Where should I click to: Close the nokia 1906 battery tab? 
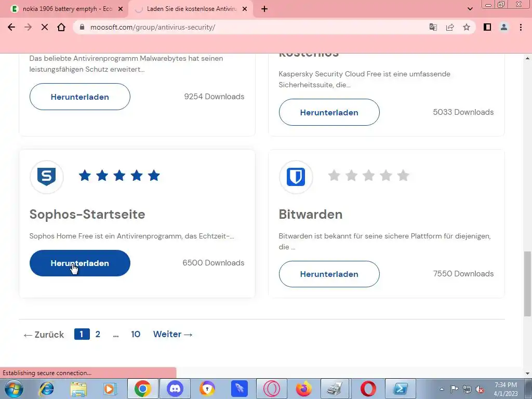click(x=120, y=9)
